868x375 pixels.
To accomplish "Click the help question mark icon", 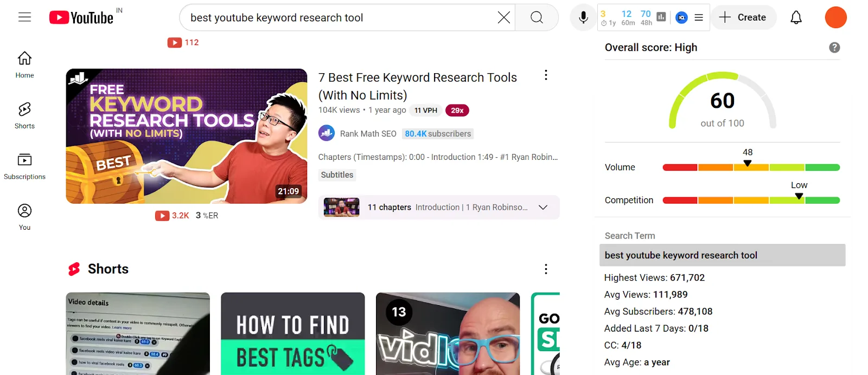I will point(834,48).
